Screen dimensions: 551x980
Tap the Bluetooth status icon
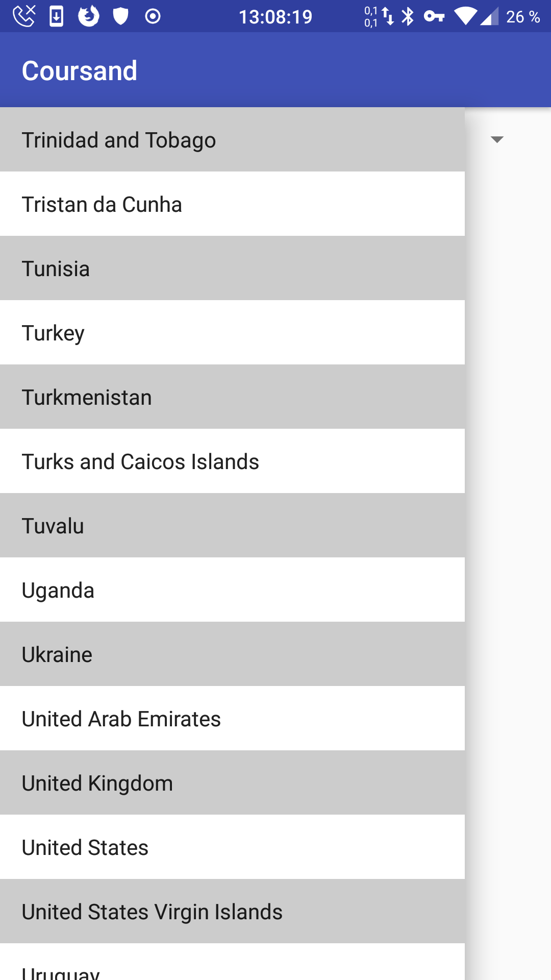(408, 16)
